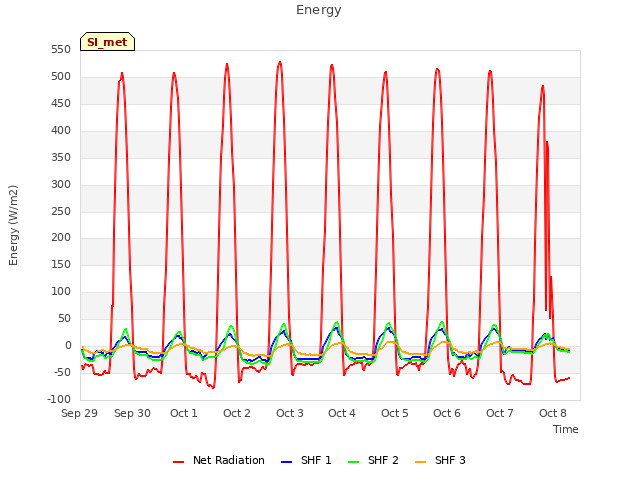Click the Oct 8 axis tick label

coord(553,413)
